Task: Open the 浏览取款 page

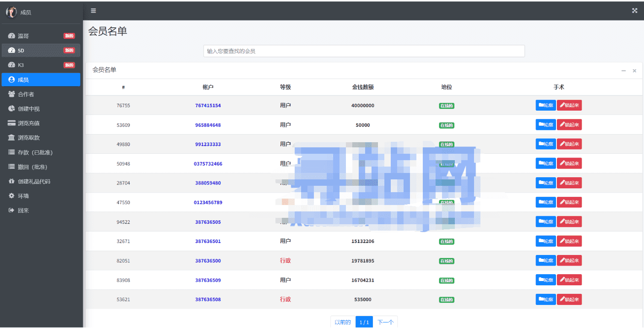Action: pyautogui.click(x=29, y=138)
